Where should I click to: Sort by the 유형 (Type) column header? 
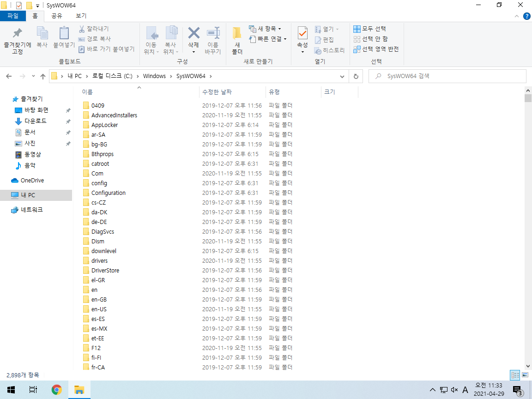point(274,92)
